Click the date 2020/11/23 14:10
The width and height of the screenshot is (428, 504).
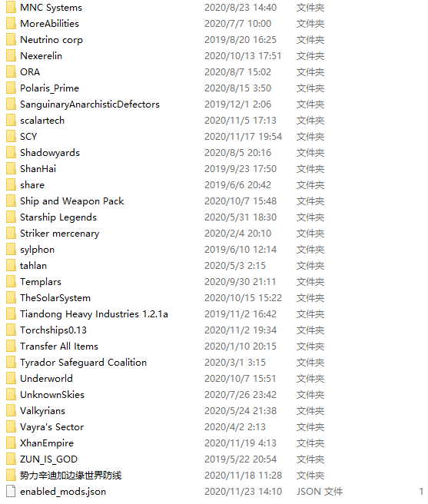pyautogui.click(x=243, y=492)
